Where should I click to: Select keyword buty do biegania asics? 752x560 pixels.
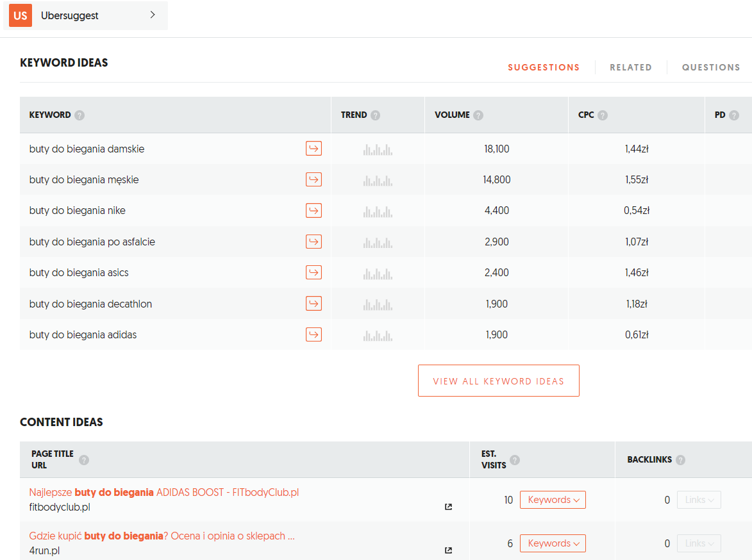pyautogui.click(x=79, y=273)
